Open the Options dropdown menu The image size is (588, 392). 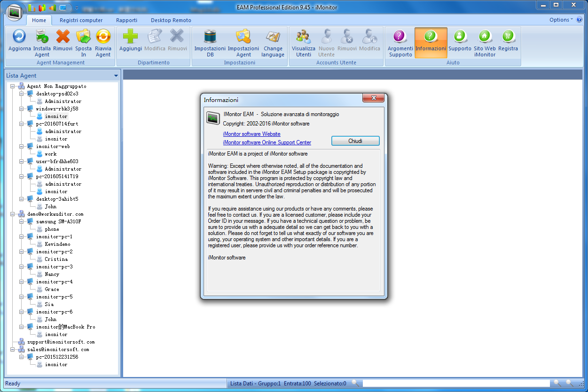561,20
